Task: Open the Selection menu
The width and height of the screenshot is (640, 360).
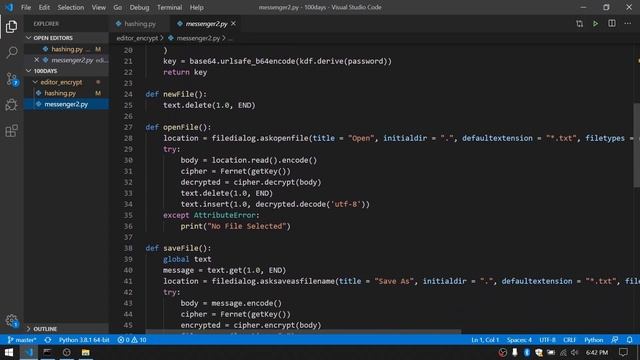Action: point(71,7)
